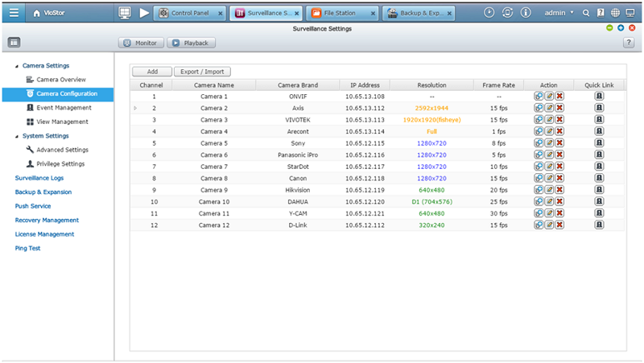Switch to Control Panel tab
This screenshot has height=363, width=644.
click(x=190, y=13)
